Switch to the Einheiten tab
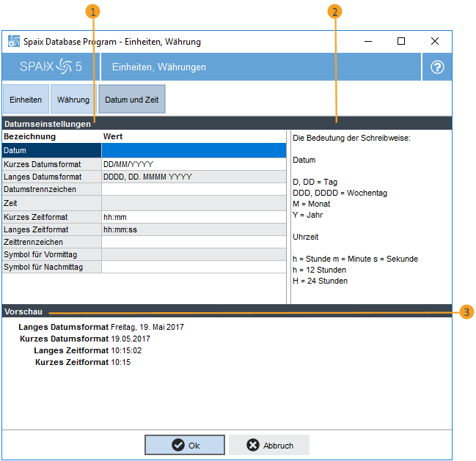Viewport: 476px width, 461px height. 26,99
